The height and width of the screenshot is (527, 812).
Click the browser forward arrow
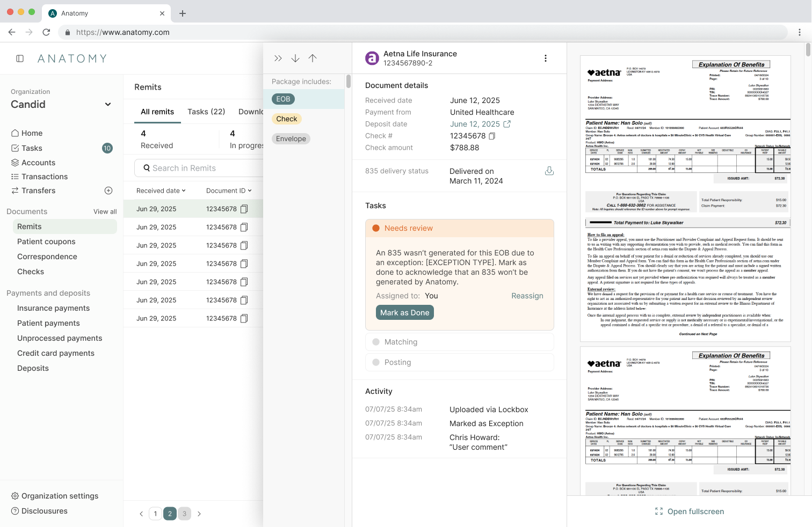tap(29, 32)
